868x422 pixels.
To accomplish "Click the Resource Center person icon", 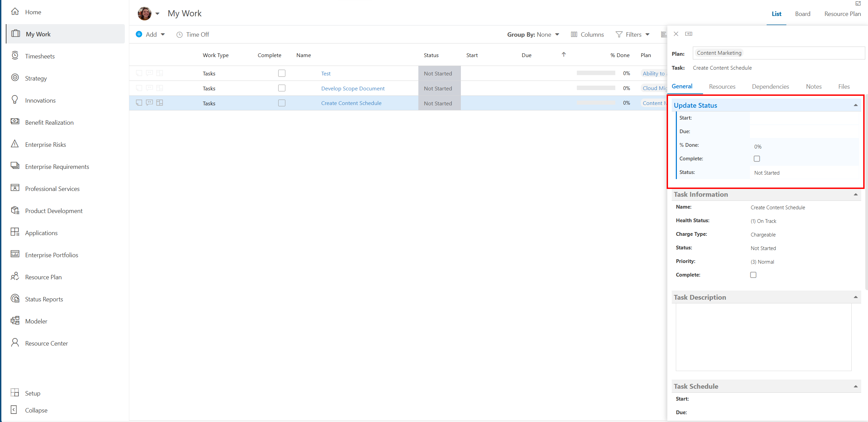I will click(x=15, y=342).
